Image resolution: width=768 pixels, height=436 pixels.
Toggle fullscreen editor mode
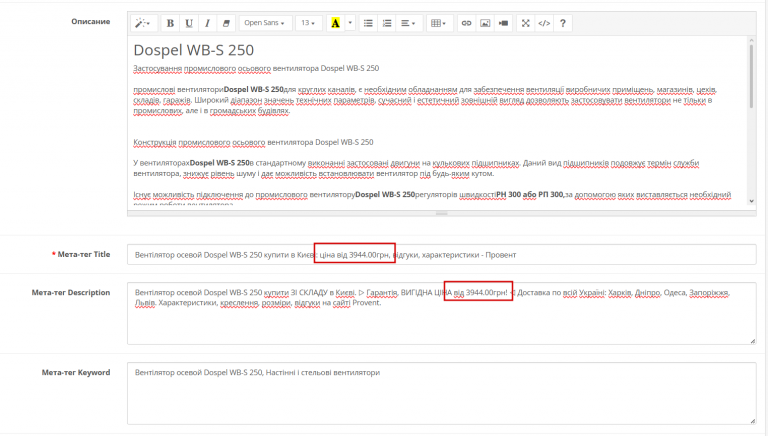[526, 23]
